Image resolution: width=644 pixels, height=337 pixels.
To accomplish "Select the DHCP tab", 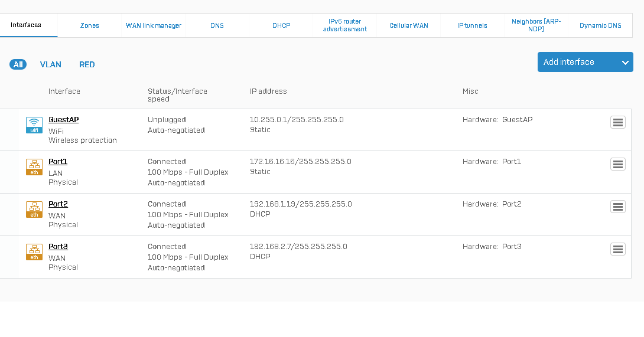I will (x=281, y=25).
